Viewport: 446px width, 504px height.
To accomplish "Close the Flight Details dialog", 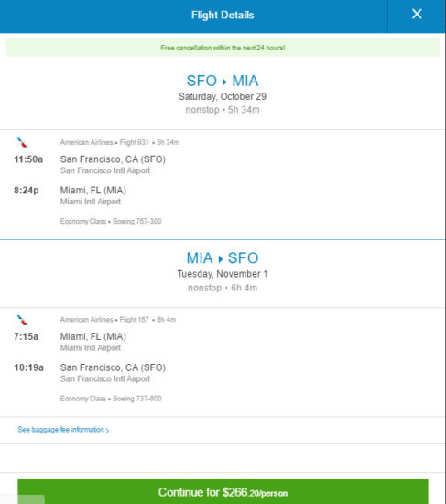I will (417, 14).
